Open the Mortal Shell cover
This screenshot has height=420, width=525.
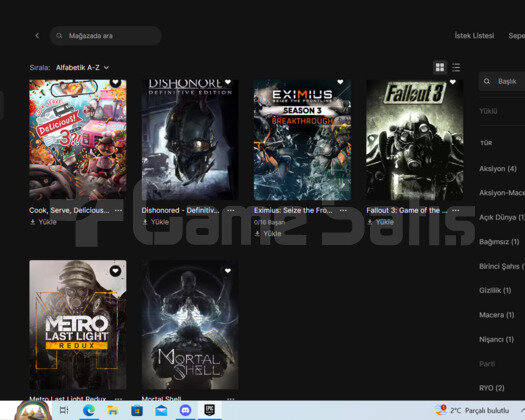[190, 325]
